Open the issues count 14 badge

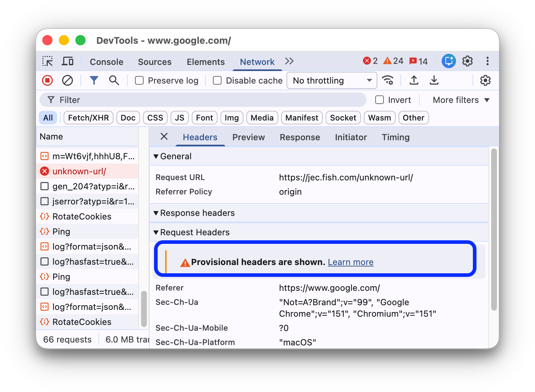point(419,61)
